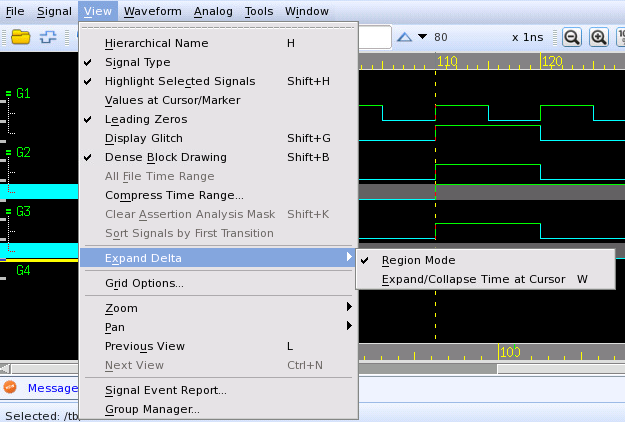Click the 100 mark on the bottom ruler
The image size is (625, 422).
coord(510,352)
